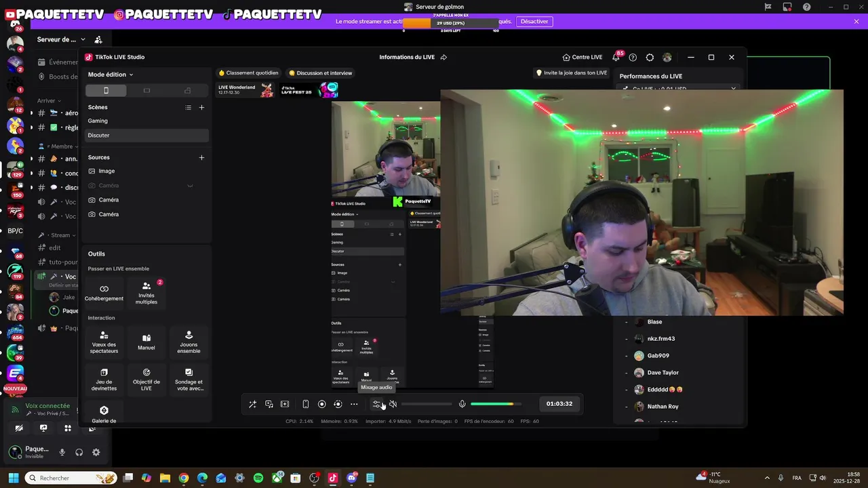Select the Image source
Viewport: 868px width, 488px height.
(146, 171)
